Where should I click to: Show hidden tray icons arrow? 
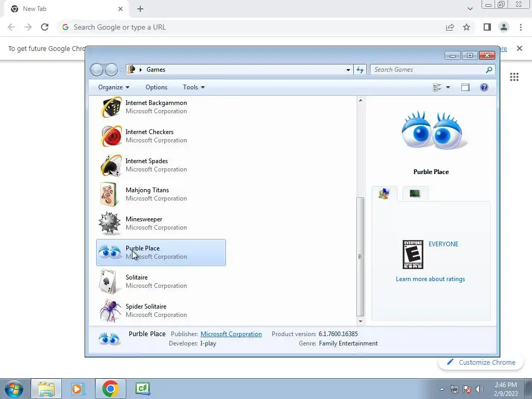(442, 389)
